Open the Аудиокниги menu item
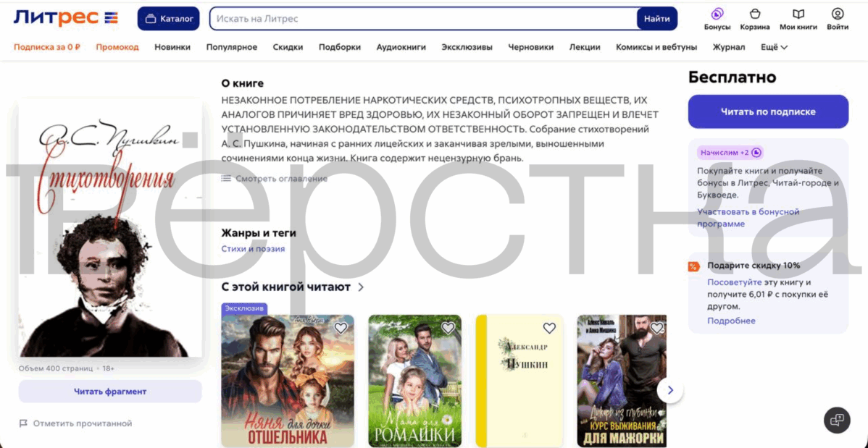This screenshot has height=448, width=868. [401, 47]
